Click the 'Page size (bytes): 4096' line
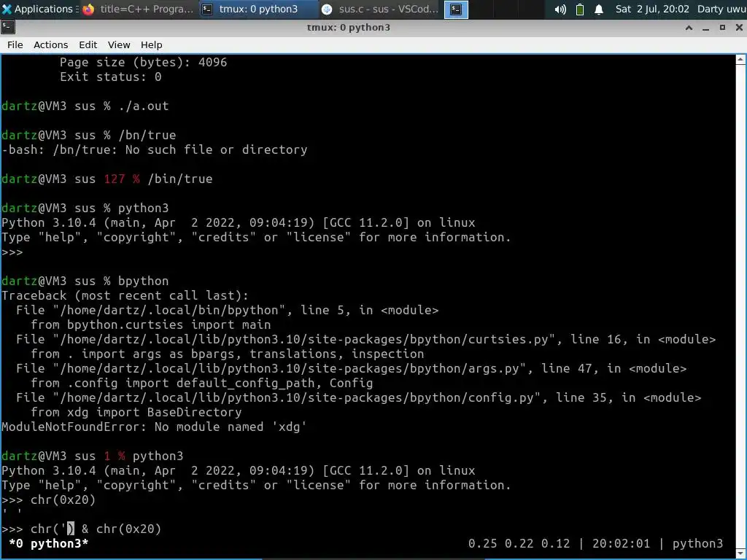Image resolution: width=747 pixels, height=560 pixels. [144, 63]
